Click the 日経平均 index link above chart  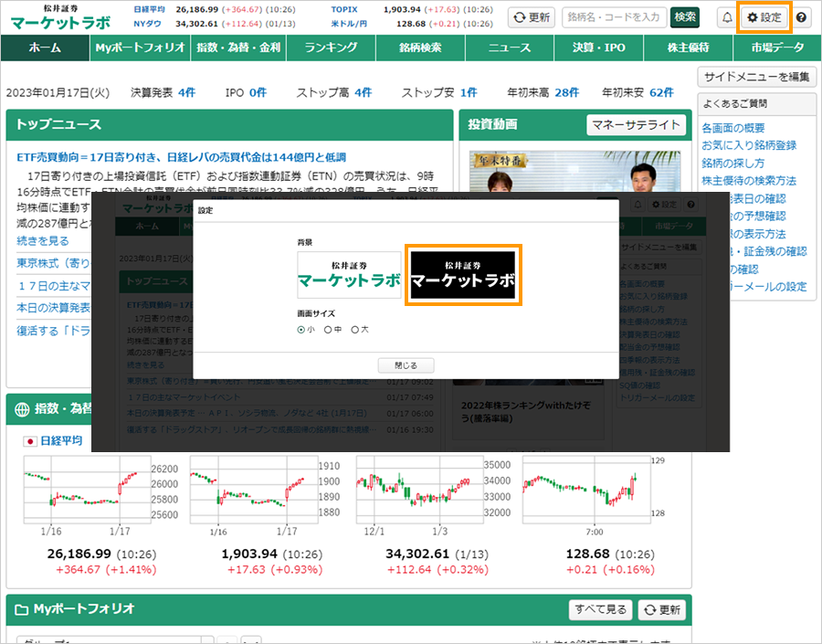click(61, 441)
